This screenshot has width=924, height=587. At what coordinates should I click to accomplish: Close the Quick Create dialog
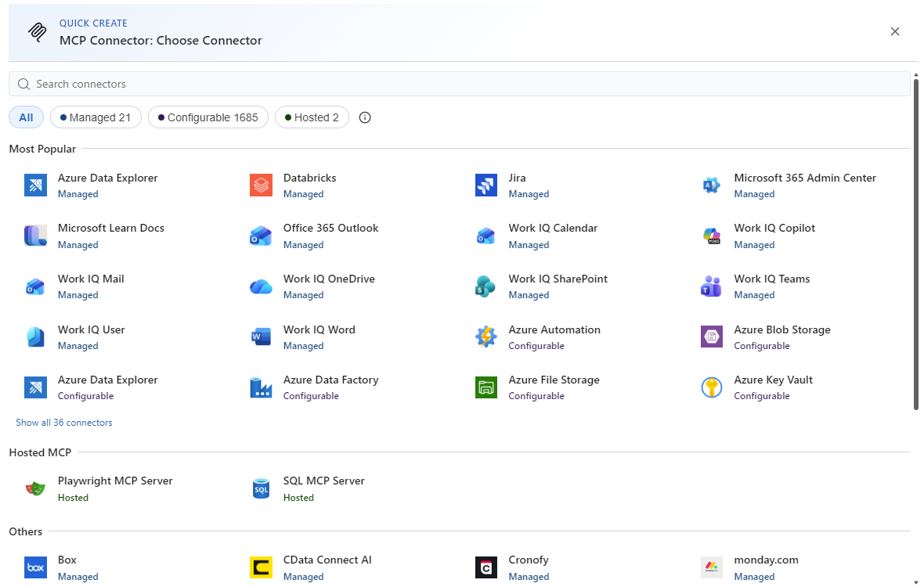pyautogui.click(x=894, y=31)
